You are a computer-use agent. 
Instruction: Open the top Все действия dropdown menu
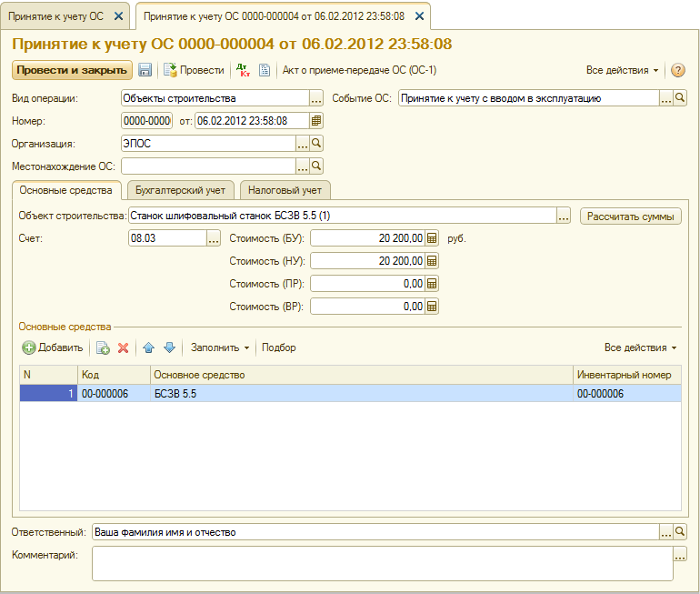pos(623,70)
